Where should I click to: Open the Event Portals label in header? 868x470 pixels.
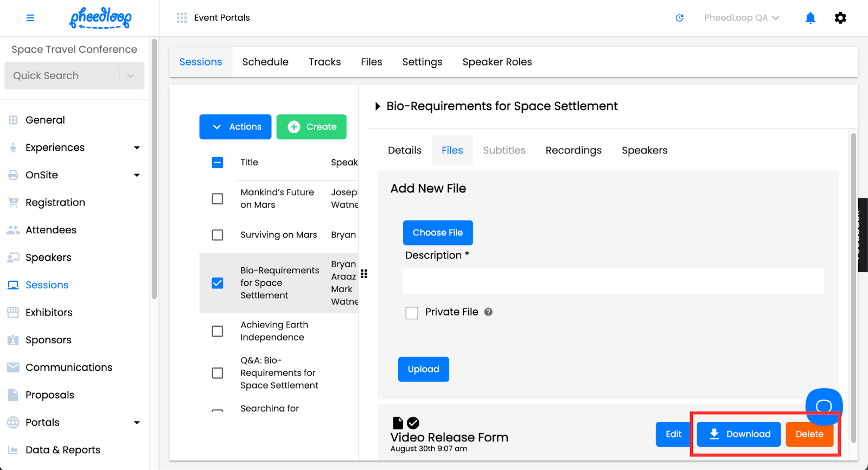[222, 18]
